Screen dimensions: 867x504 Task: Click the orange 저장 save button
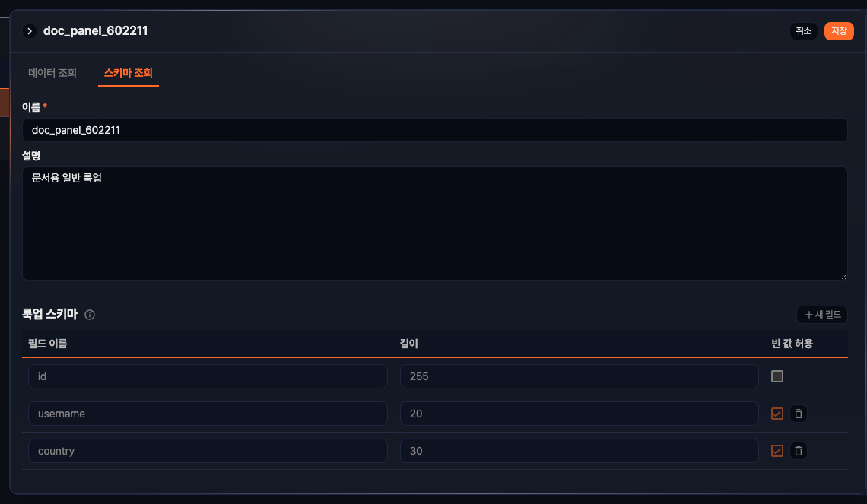pyautogui.click(x=839, y=31)
